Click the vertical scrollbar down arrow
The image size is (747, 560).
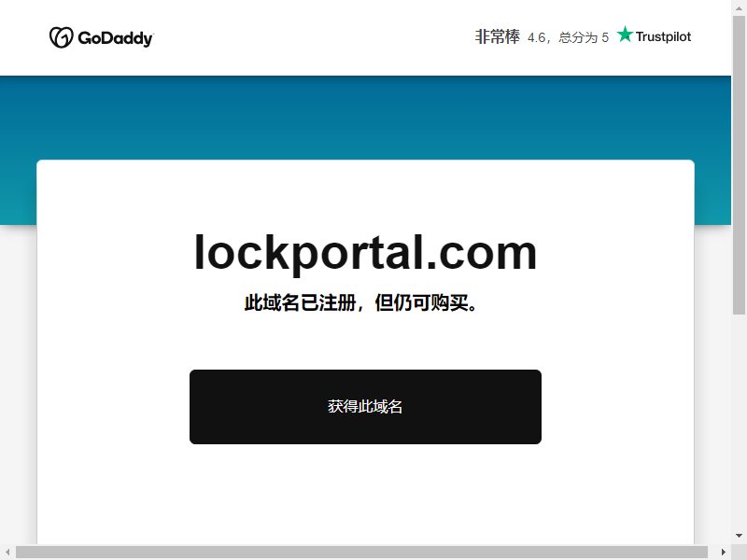click(739, 536)
